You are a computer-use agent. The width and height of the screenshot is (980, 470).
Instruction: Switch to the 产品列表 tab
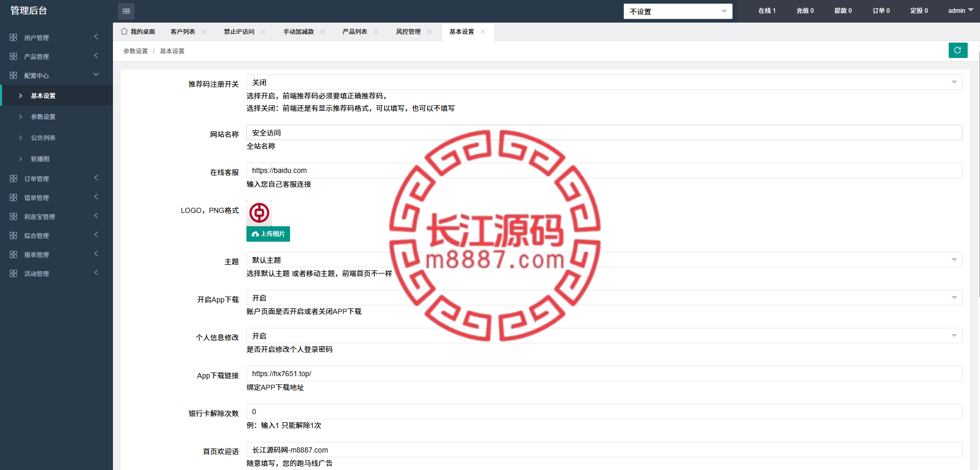coord(355,32)
